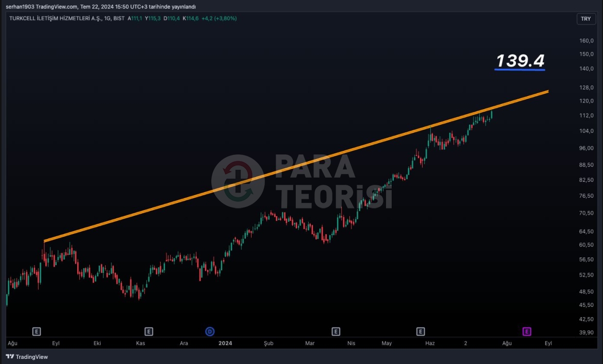Click the 128,0 price scale label
This screenshot has width=603, height=364.
(587, 88)
